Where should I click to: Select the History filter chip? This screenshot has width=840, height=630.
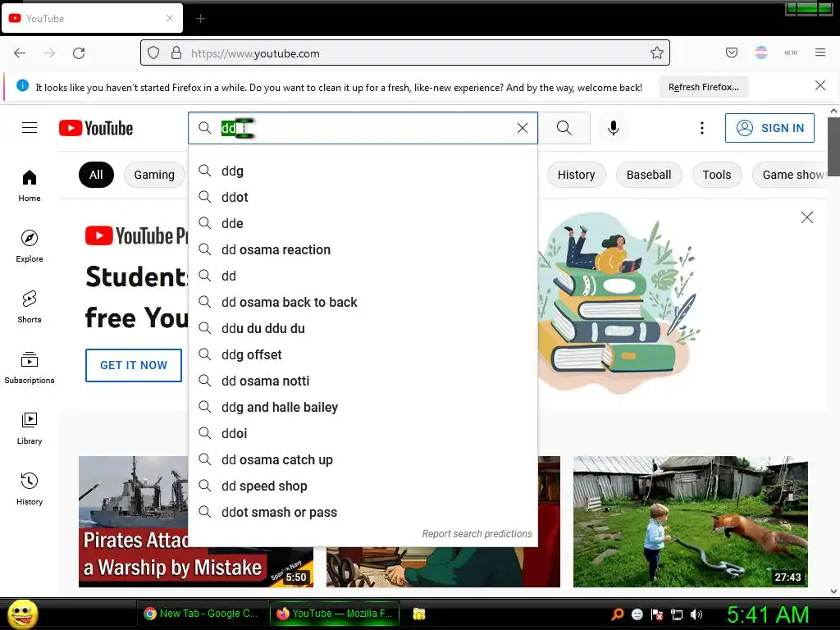click(577, 175)
